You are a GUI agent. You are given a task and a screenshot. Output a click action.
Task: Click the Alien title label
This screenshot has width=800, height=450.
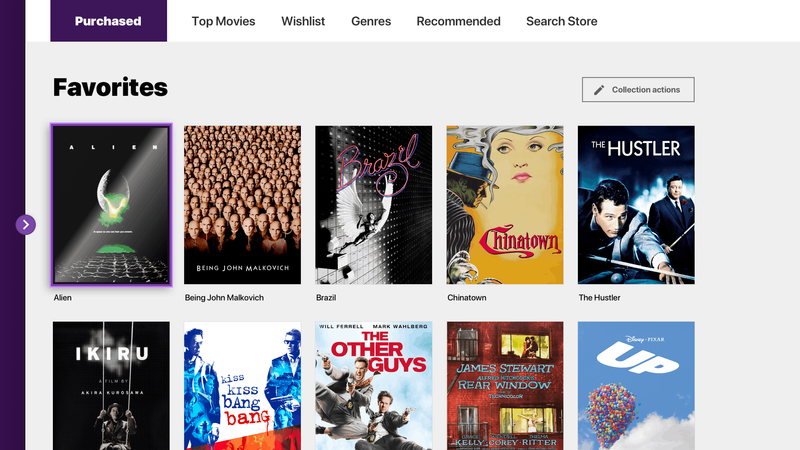[x=63, y=297]
